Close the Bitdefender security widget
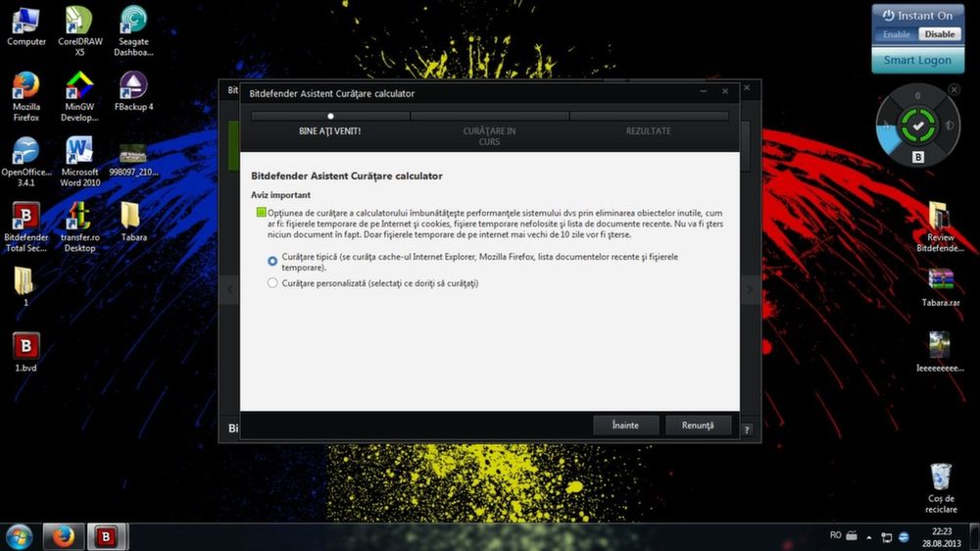This screenshot has width=980, height=551. [x=954, y=90]
